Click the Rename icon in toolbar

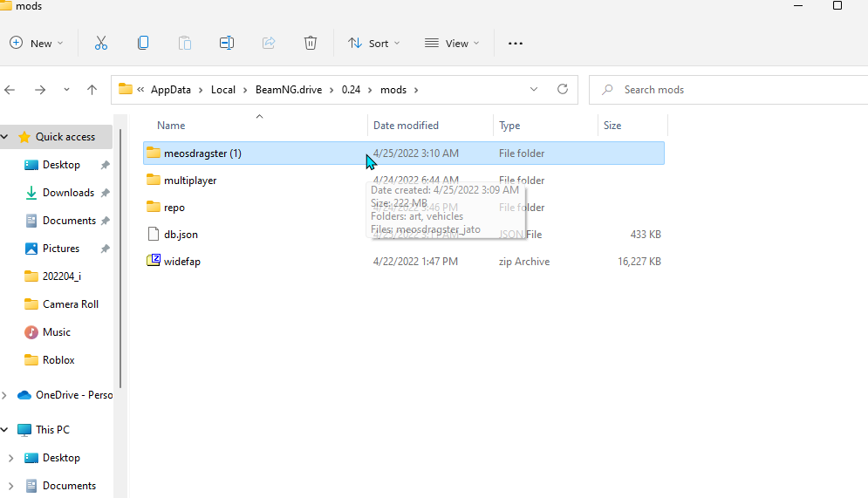(227, 43)
